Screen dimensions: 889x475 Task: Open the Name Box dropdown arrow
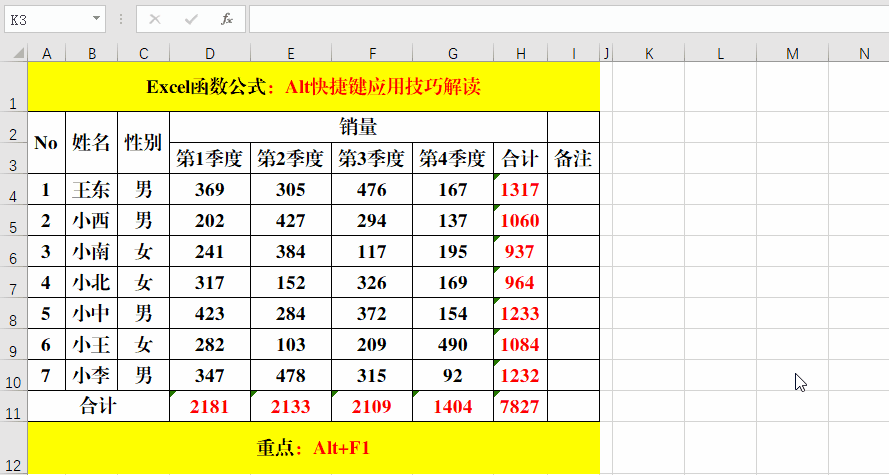pyautogui.click(x=96, y=20)
